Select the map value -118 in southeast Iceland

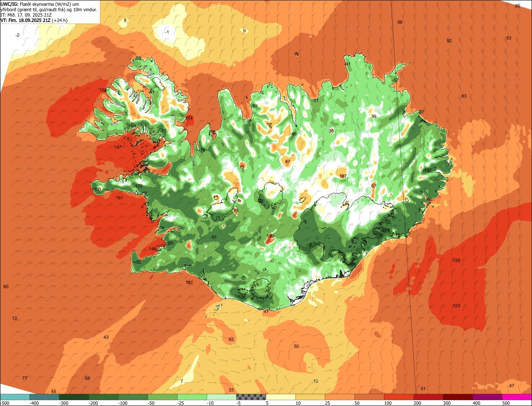coord(385,230)
